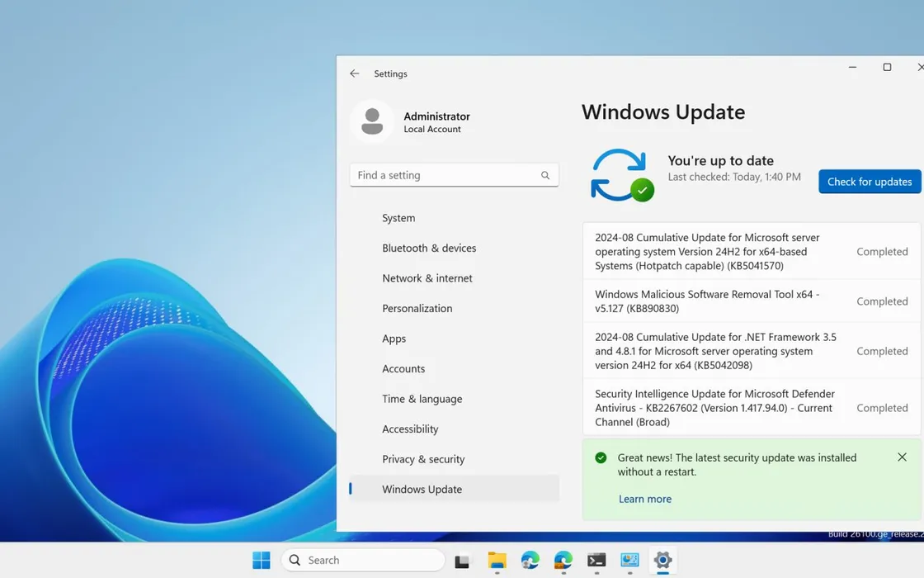Click the Settings gear taskbar icon
Screen dimensions: 924x578
click(x=662, y=560)
